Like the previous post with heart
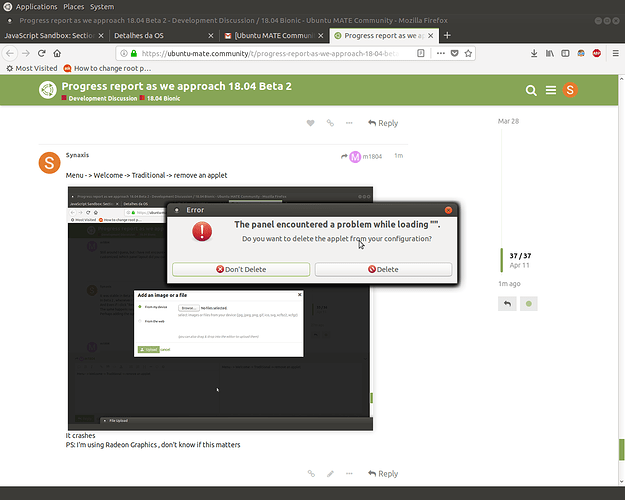This screenshot has width=625, height=500. click(x=311, y=123)
